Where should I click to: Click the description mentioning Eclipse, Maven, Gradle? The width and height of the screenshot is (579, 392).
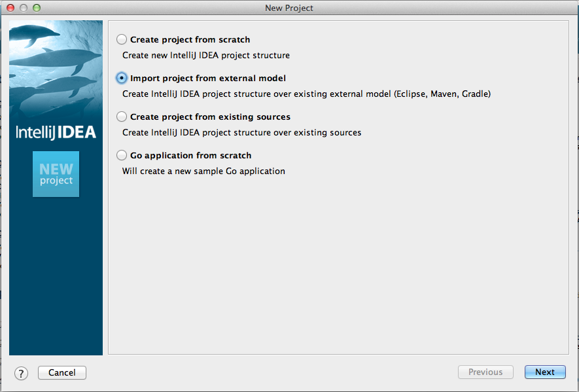306,94
